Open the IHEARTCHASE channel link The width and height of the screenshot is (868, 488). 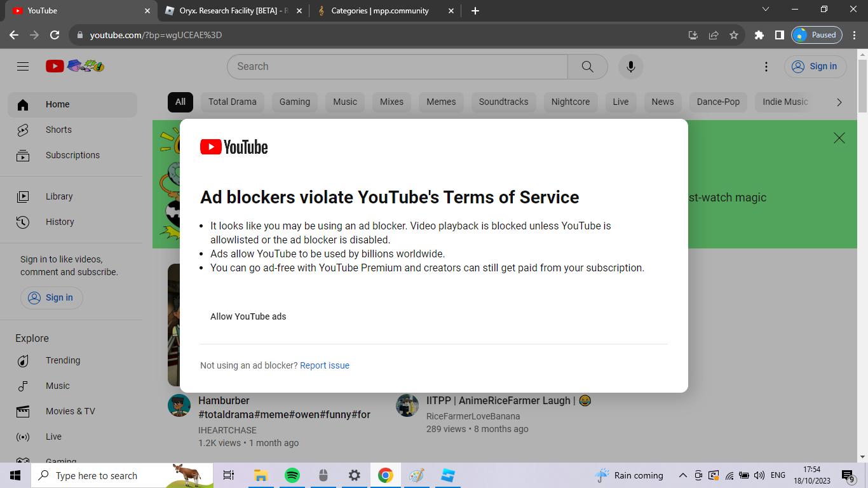[x=227, y=430]
